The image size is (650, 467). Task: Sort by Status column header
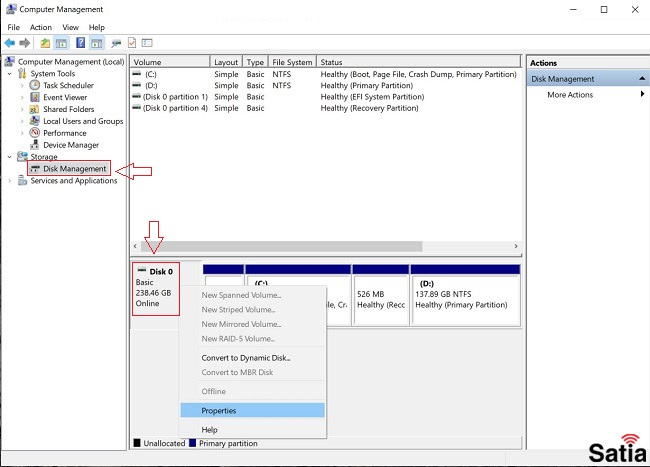pos(418,62)
